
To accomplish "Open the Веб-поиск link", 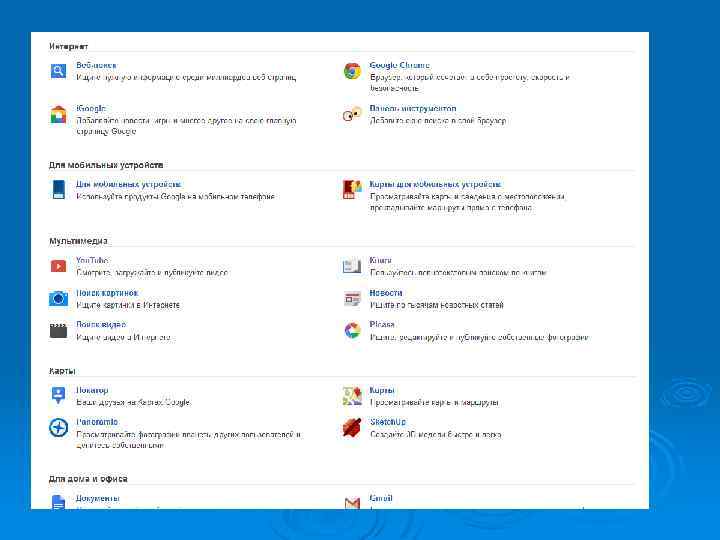I will tap(96, 65).
